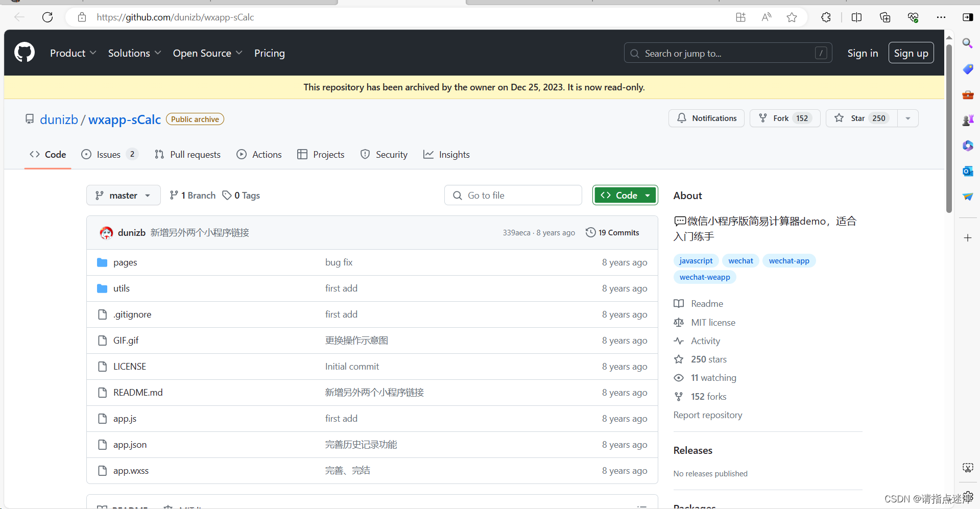The width and height of the screenshot is (980, 509).
Task: Click the Sign in link
Action: click(x=863, y=53)
